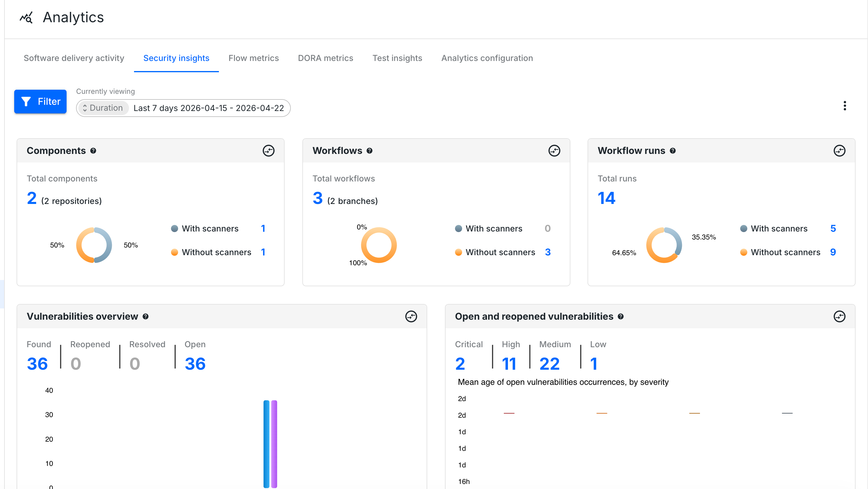Select the Security insights tab

[x=176, y=58]
